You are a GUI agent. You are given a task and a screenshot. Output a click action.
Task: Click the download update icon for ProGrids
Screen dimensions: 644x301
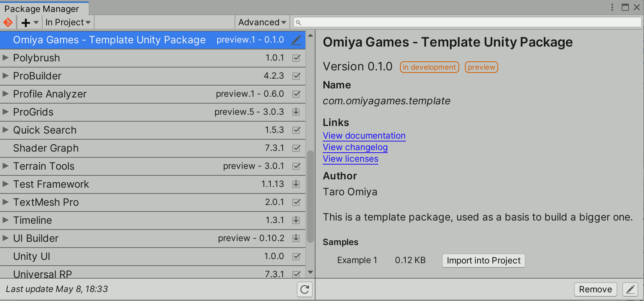point(296,112)
